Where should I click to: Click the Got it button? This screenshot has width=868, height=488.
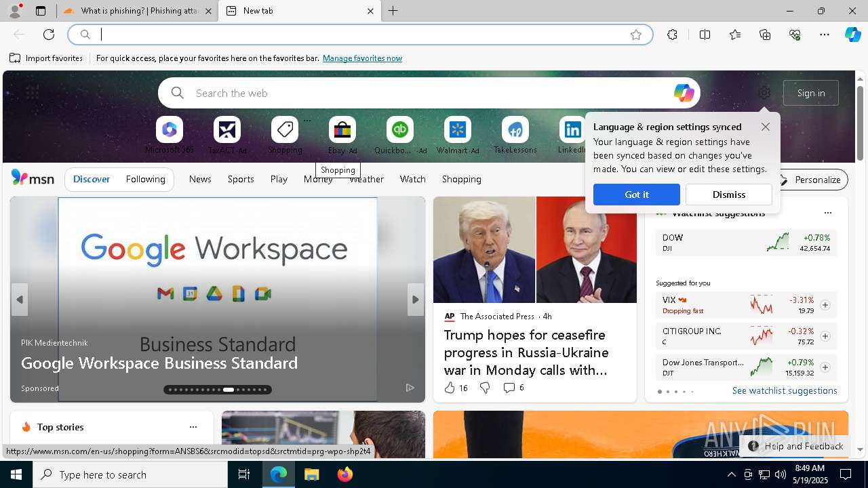coord(637,195)
